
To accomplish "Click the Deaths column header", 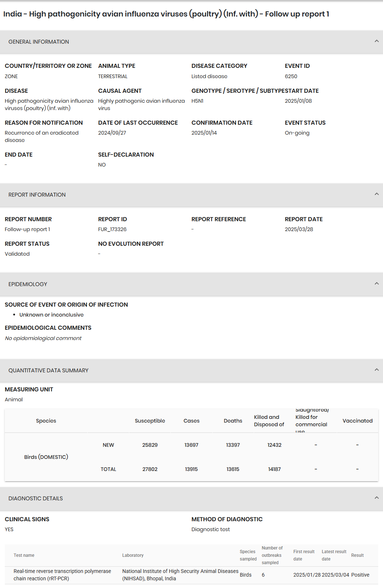I will pyautogui.click(x=233, y=421).
